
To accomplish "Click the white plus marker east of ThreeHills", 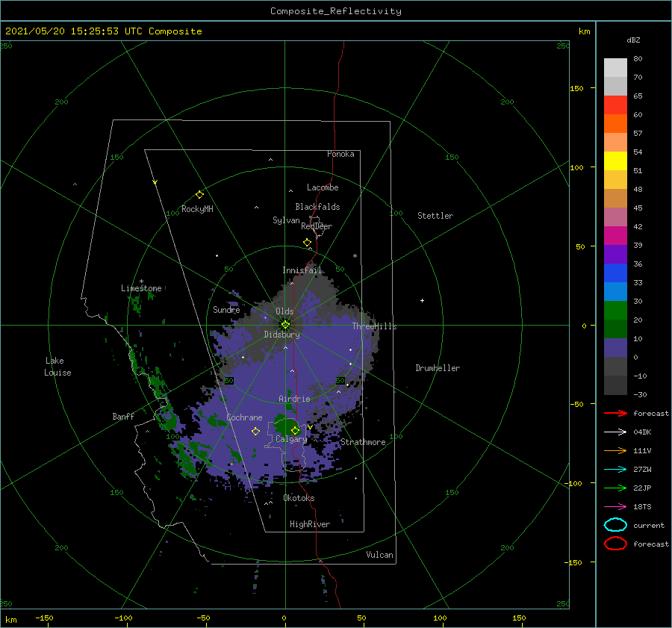I will [x=422, y=300].
